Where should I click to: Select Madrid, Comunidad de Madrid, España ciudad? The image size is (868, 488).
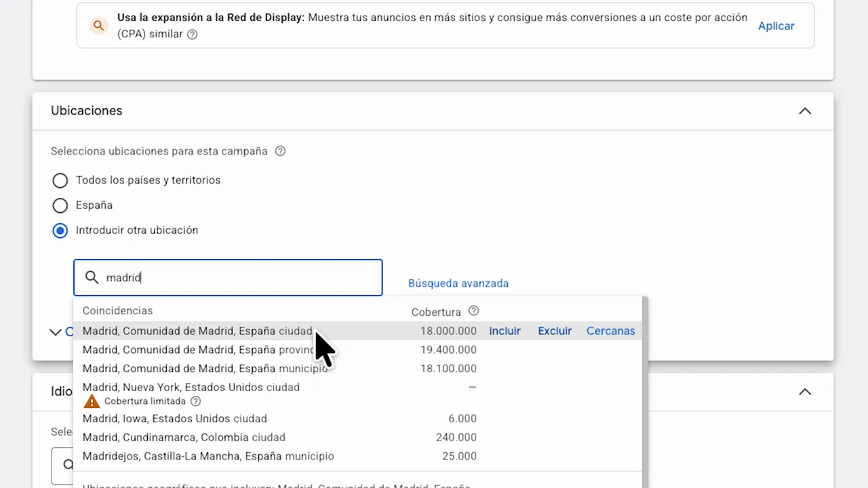coord(197,331)
